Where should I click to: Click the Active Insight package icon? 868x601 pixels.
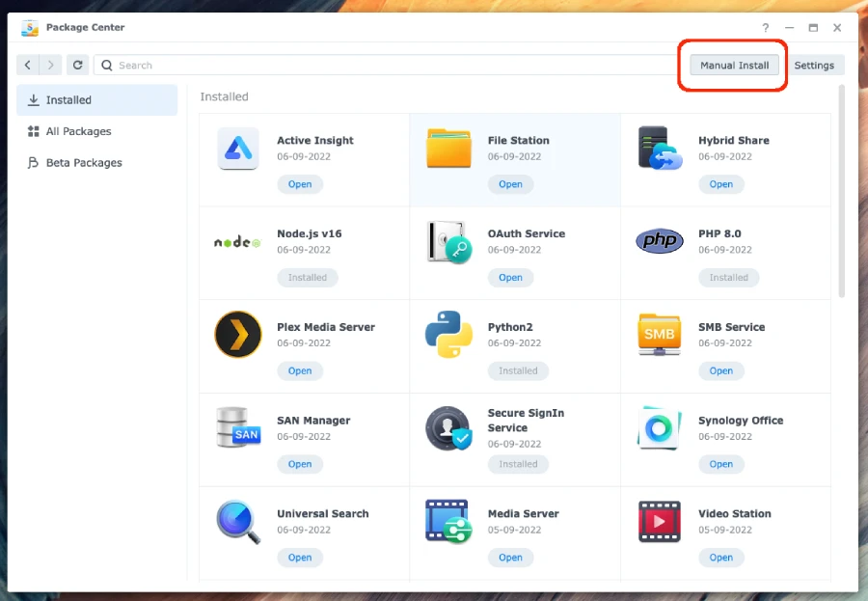click(x=238, y=149)
